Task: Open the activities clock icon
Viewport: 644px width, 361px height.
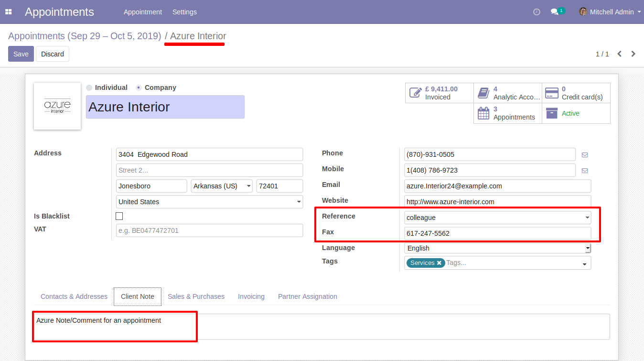Action: (537, 12)
